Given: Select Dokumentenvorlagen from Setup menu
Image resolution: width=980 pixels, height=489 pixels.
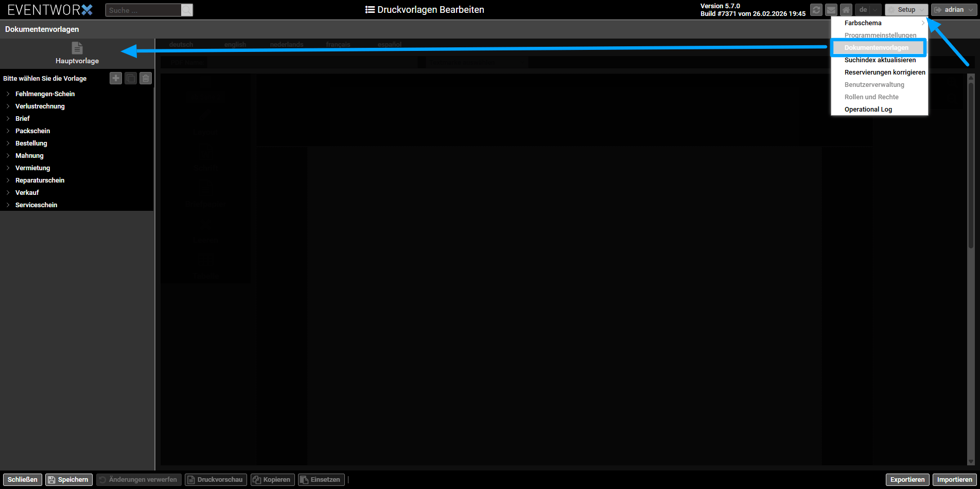Looking at the screenshot, I should click(x=876, y=48).
